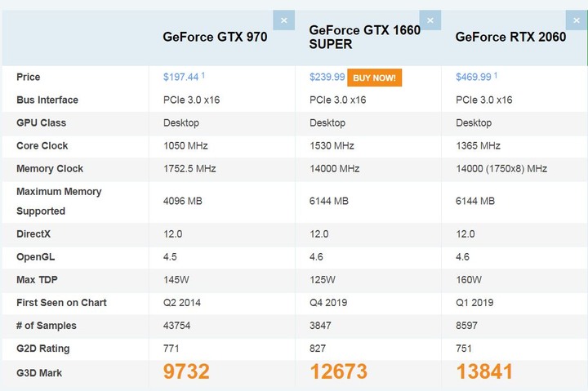The height and width of the screenshot is (391, 588).
Task: Click the 8597 samples value
Action: 466,326
